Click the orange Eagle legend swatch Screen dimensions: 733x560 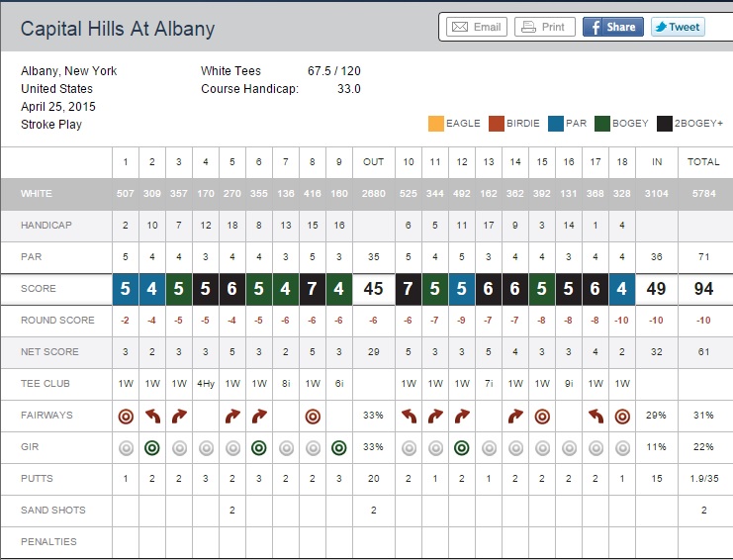(435, 124)
